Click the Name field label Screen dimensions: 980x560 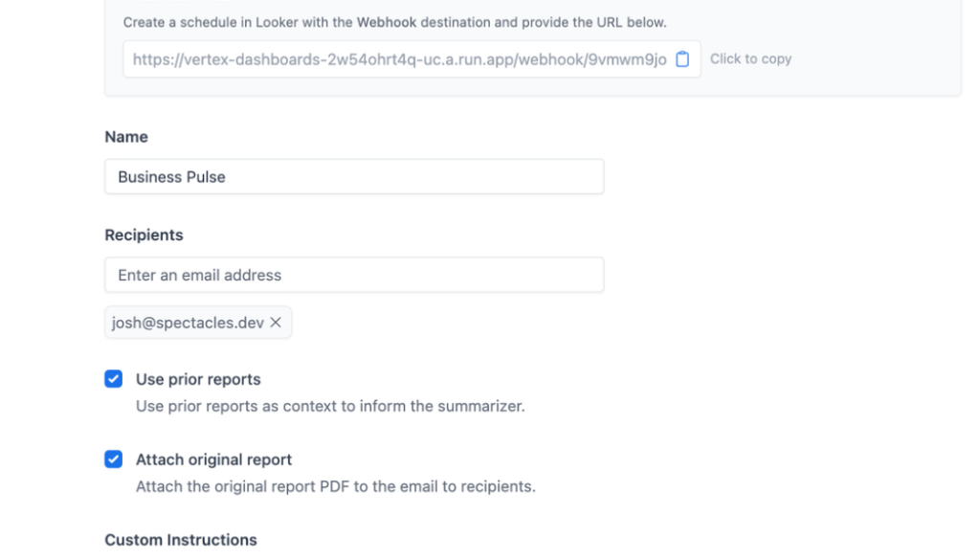[x=126, y=137]
